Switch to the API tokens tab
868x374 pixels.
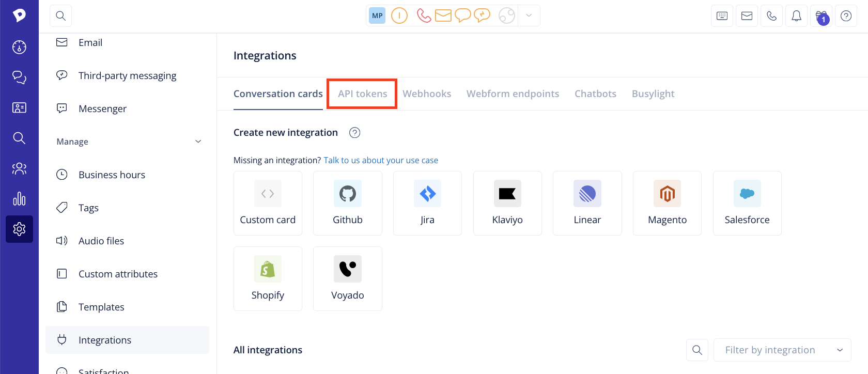point(363,93)
